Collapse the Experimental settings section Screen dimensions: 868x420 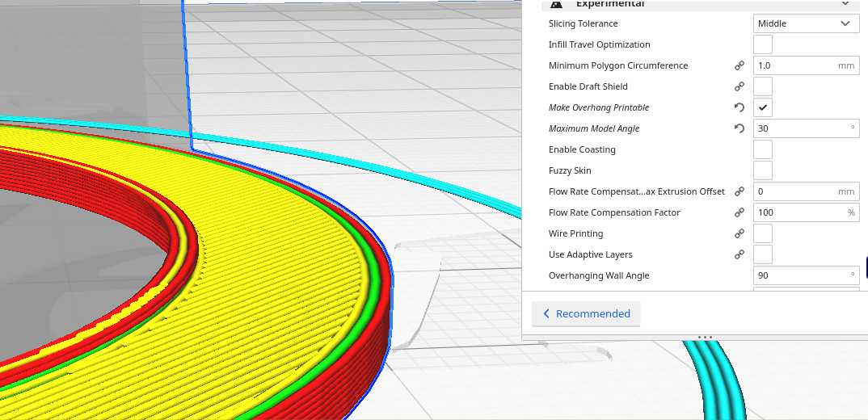point(845,4)
